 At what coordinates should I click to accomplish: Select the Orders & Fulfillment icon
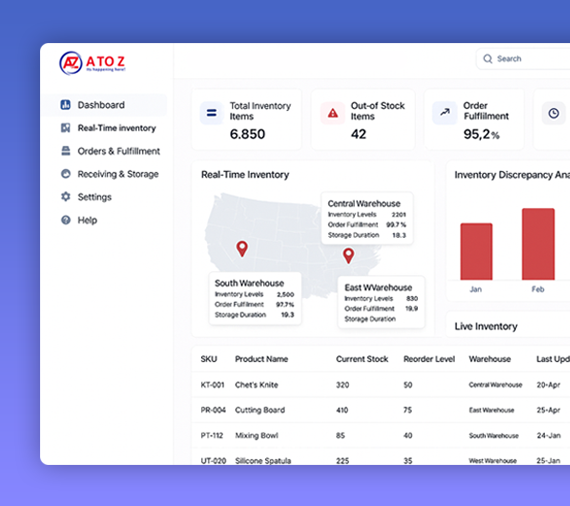click(x=66, y=151)
